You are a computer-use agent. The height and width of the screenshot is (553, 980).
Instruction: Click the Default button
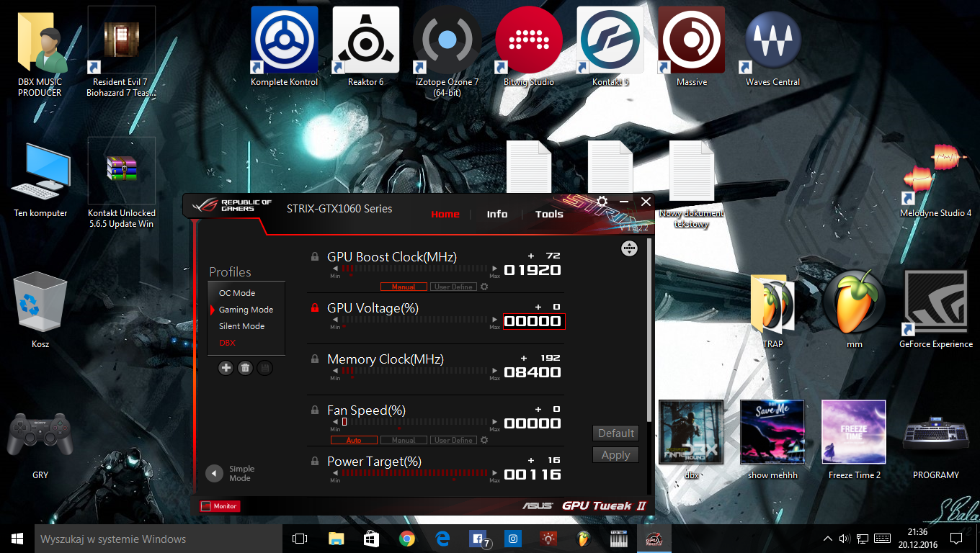(616, 433)
